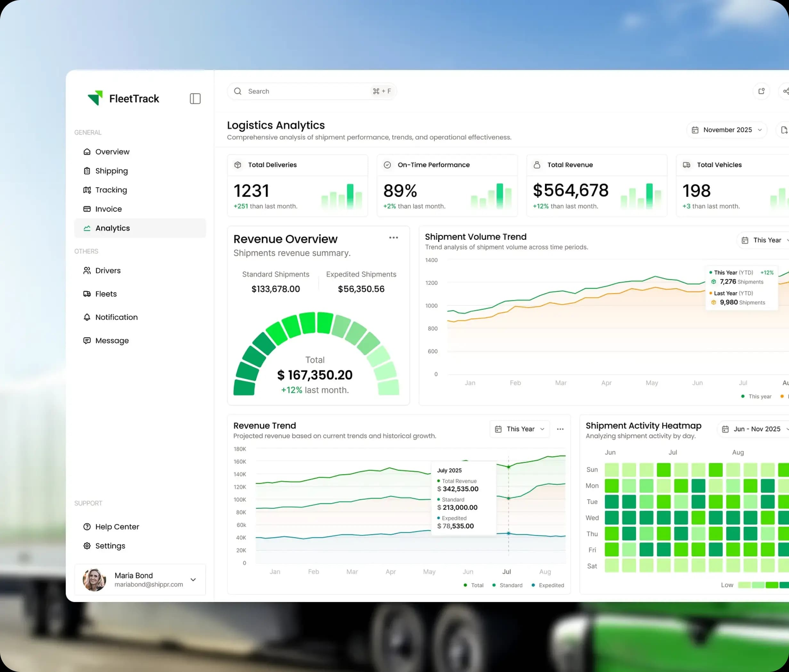Click the Help Center question mark icon
The width and height of the screenshot is (789, 672).
click(87, 527)
